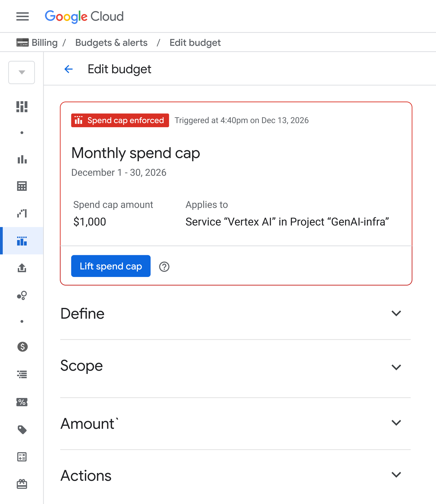Open the indented list sidebar icon
The image size is (436, 504).
click(x=22, y=374)
